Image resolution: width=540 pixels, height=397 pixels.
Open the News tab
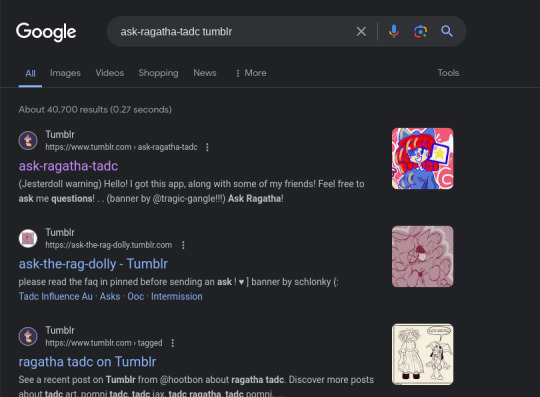click(205, 73)
